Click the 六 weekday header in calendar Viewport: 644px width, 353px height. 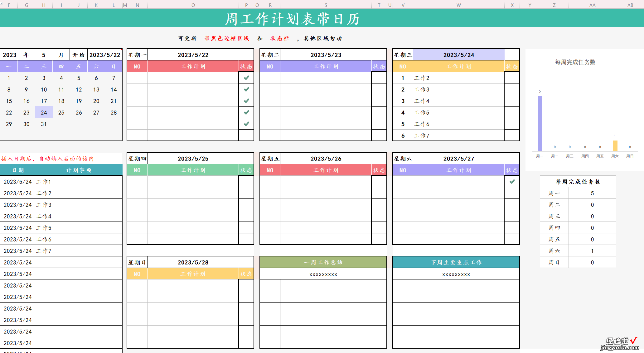[96, 66]
